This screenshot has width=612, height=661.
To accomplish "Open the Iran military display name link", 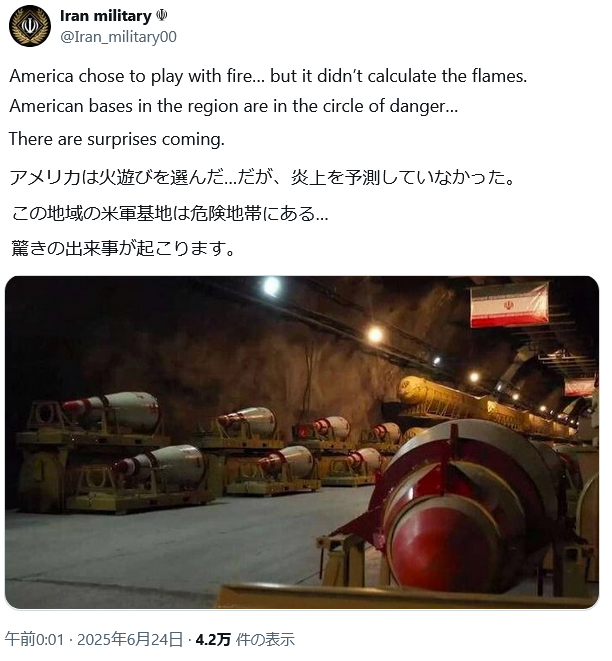I will coord(106,16).
